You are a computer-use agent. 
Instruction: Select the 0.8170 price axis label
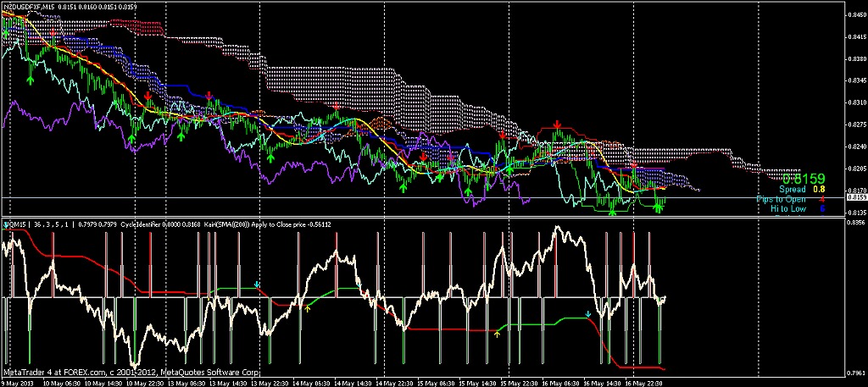point(858,191)
